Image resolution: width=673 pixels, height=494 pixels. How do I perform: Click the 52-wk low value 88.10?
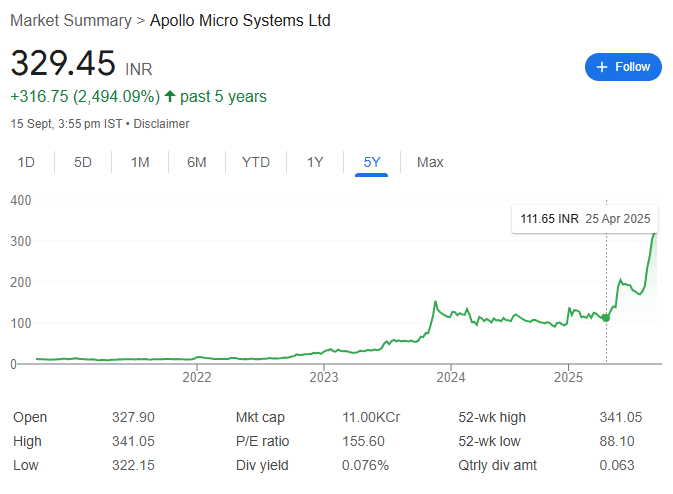coord(617,441)
